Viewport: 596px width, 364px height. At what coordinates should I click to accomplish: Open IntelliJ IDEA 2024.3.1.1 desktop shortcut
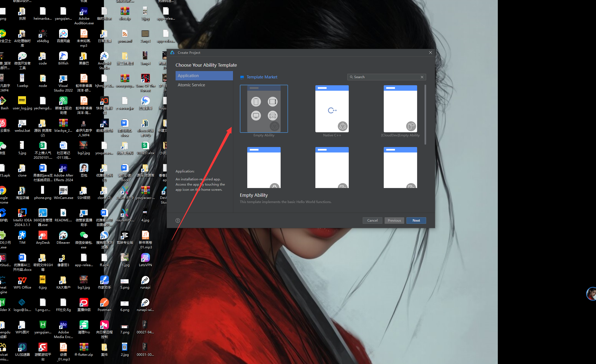[x=22, y=213]
